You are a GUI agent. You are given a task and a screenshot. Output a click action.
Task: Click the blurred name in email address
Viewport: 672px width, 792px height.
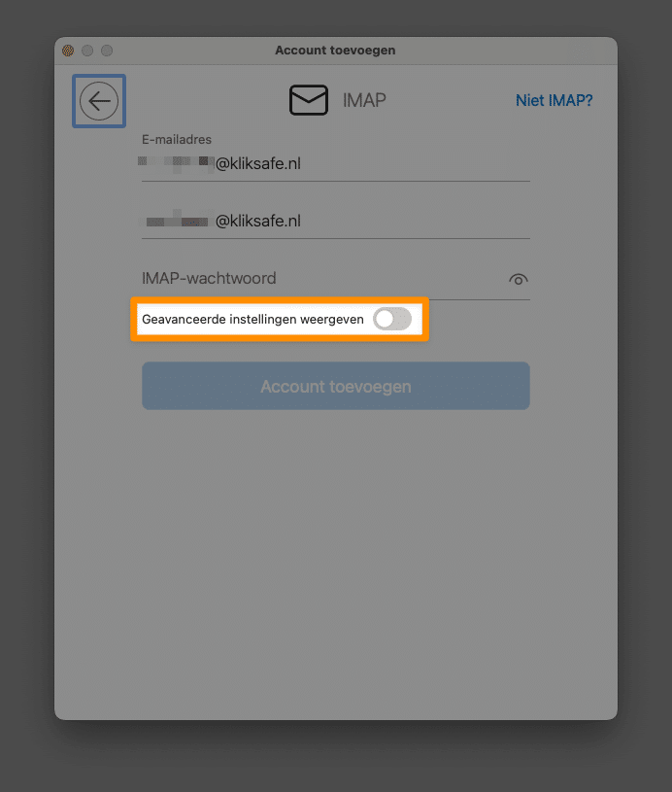pos(176,163)
